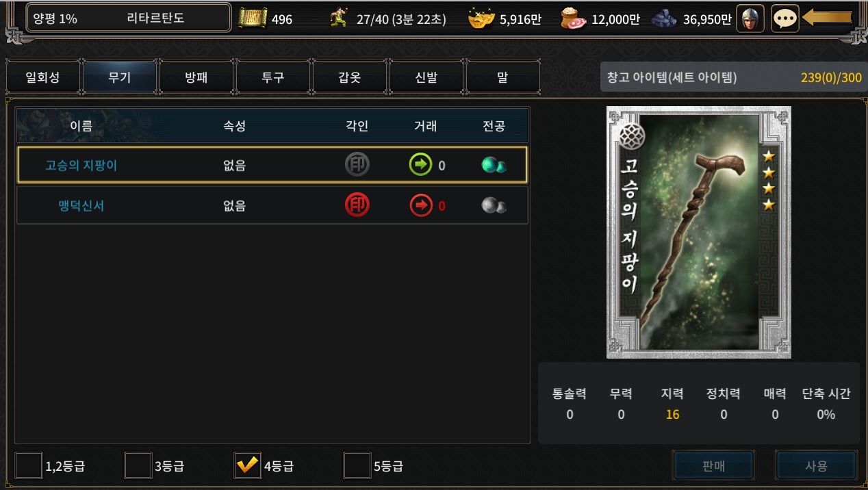Click the red engraving seal for 맹덕신서
This screenshot has height=490, width=868.
[x=357, y=205]
